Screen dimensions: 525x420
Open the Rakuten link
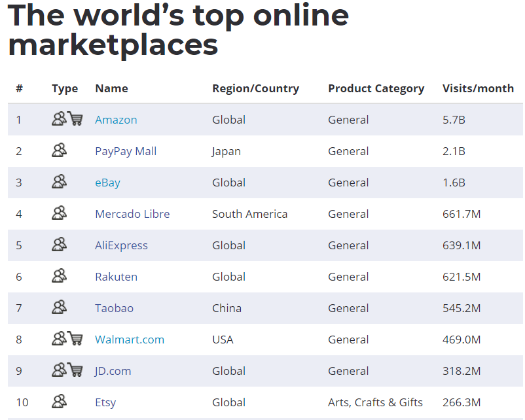point(116,277)
